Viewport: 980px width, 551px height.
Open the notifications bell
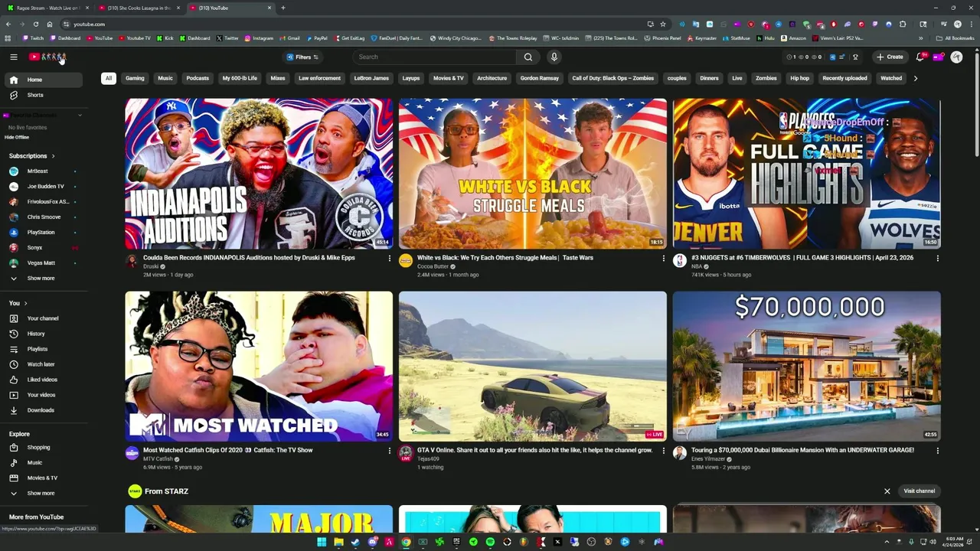pos(920,57)
